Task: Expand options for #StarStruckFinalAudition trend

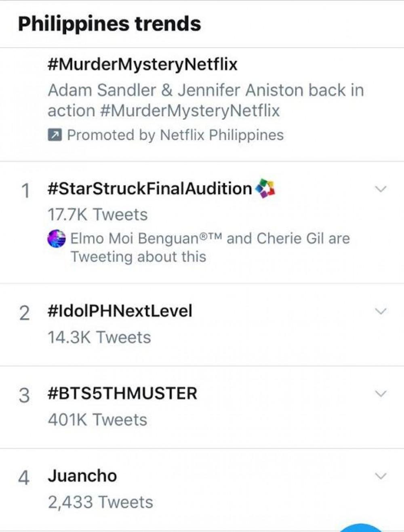Action: [x=381, y=189]
